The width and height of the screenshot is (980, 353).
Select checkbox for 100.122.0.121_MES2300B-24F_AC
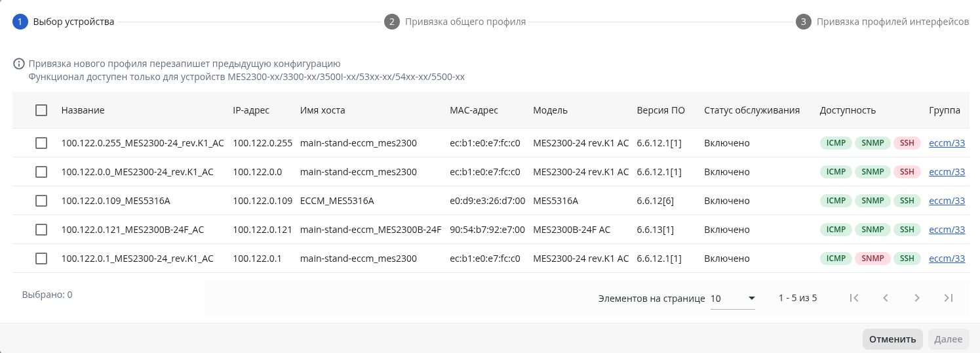(x=41, y=230)
